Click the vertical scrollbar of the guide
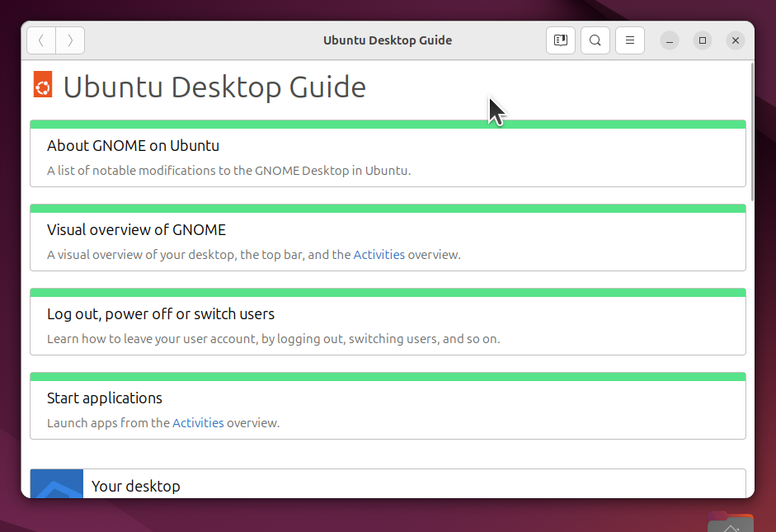This screenshot has height=532, width=776. tap(752, 132)
